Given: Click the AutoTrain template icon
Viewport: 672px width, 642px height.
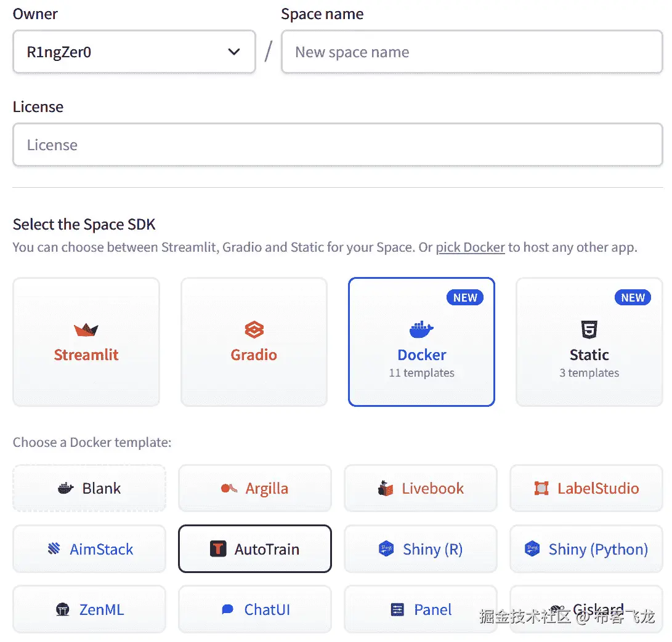Looking at the screenshot, I should (218, 549).
